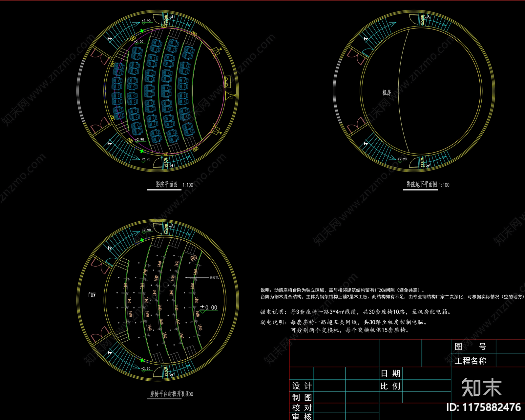Select the '比 例' title block cell
Viewport: 525px width, 420px height.
click(390, 386)
